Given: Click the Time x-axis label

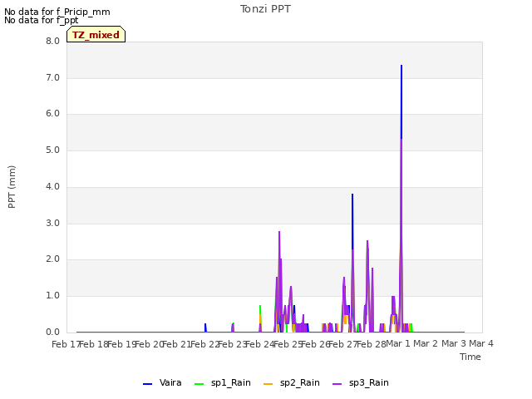Looking at the screenshot, I should point(470,357).
